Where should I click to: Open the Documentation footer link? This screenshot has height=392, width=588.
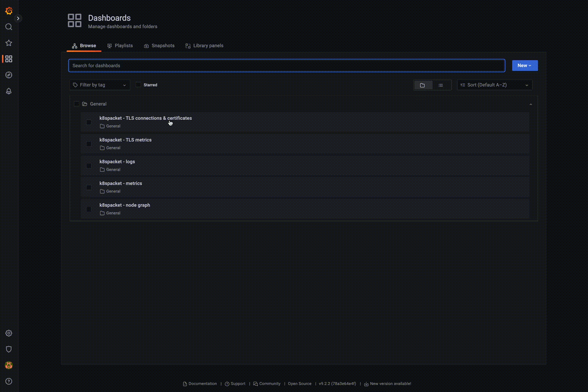(200, 384)
